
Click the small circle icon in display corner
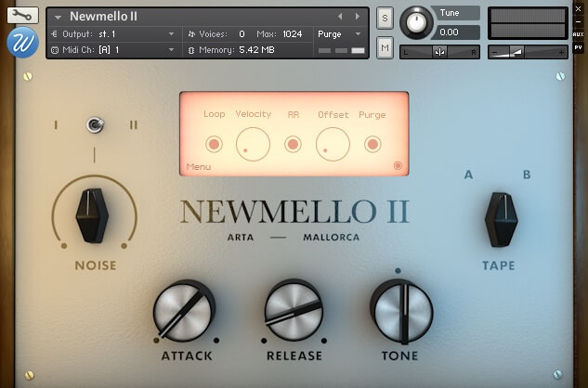(398, 166)
